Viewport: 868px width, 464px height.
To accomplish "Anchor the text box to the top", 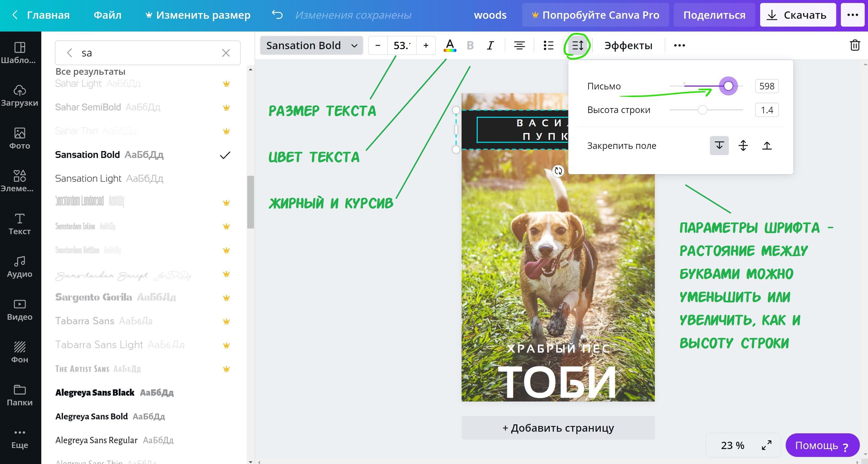I will 719,146.
